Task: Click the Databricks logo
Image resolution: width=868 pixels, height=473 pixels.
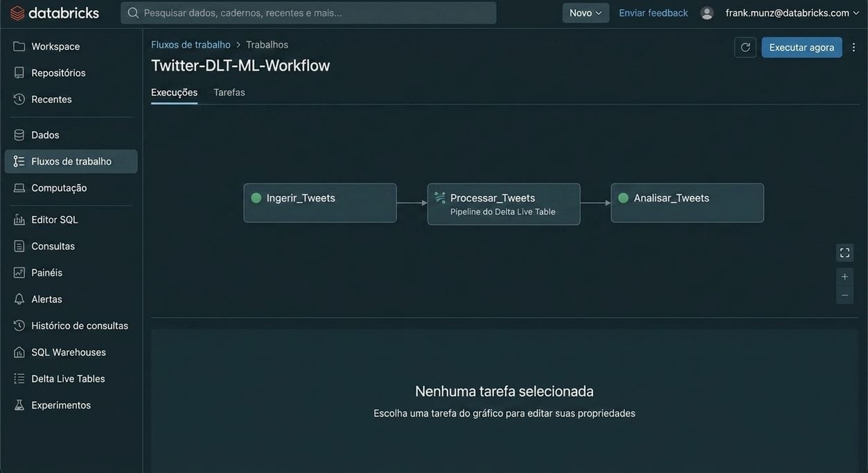Action: (55, 12)
